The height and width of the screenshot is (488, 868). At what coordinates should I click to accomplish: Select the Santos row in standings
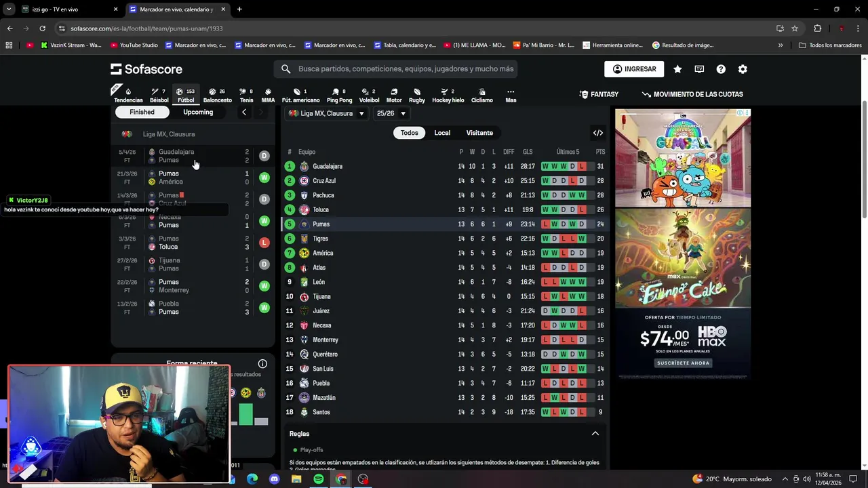tap(444, 412)
